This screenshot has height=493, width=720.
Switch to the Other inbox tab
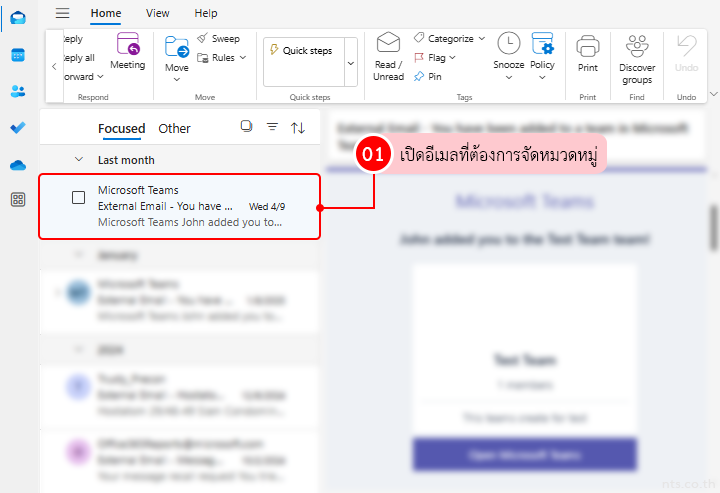tap(174, 128)
